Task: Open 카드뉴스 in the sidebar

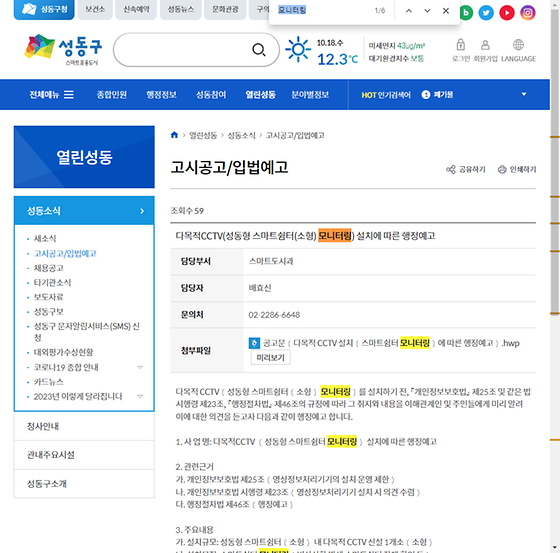Action: click(x=49, y=382)
